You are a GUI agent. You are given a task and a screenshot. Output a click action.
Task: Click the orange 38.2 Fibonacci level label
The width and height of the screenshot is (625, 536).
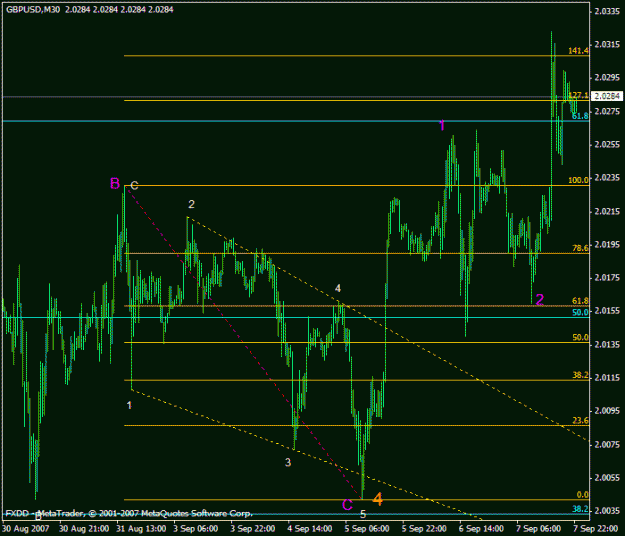pos(580,375)
